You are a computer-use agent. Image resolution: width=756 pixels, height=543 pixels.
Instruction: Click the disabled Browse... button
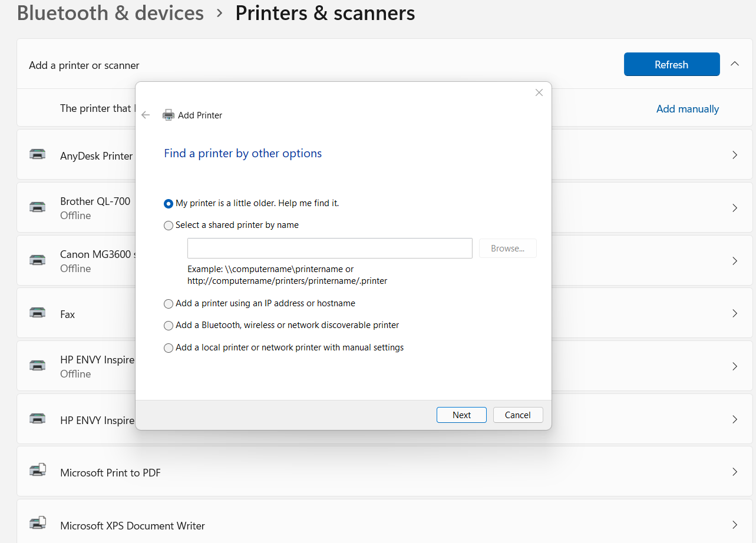508,249
